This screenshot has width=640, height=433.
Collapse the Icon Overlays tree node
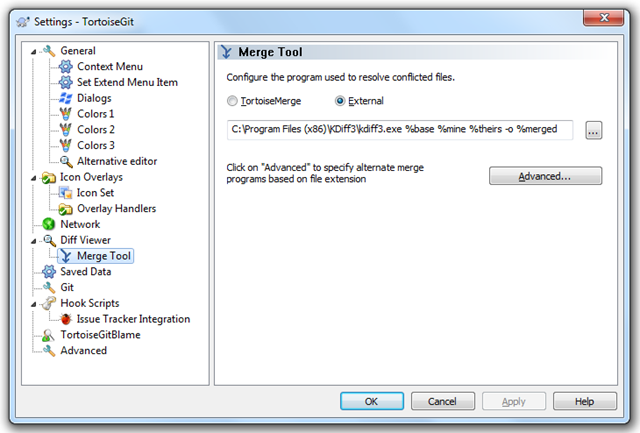34,178
